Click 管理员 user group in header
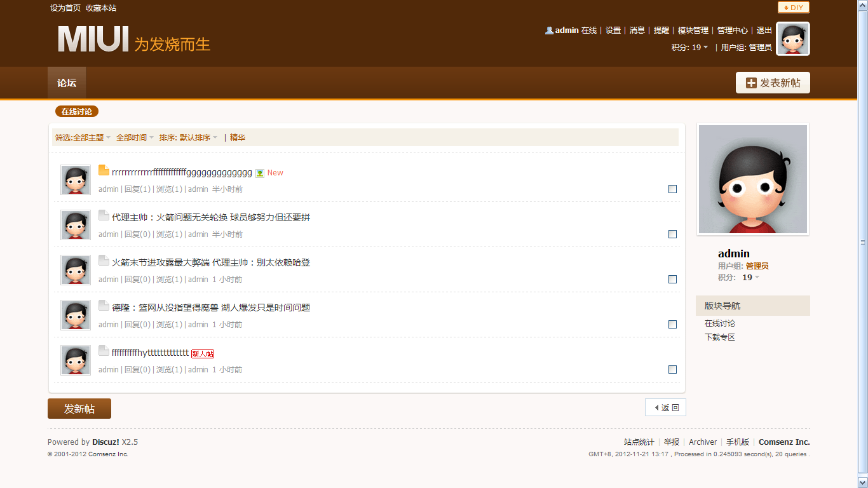 coord(761,48)
